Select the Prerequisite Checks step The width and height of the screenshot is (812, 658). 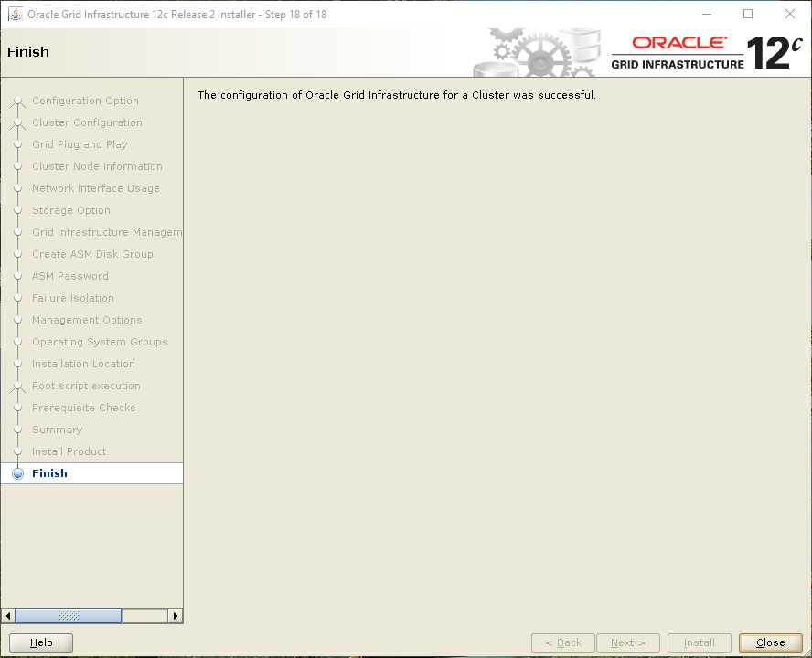click(83, 408)
